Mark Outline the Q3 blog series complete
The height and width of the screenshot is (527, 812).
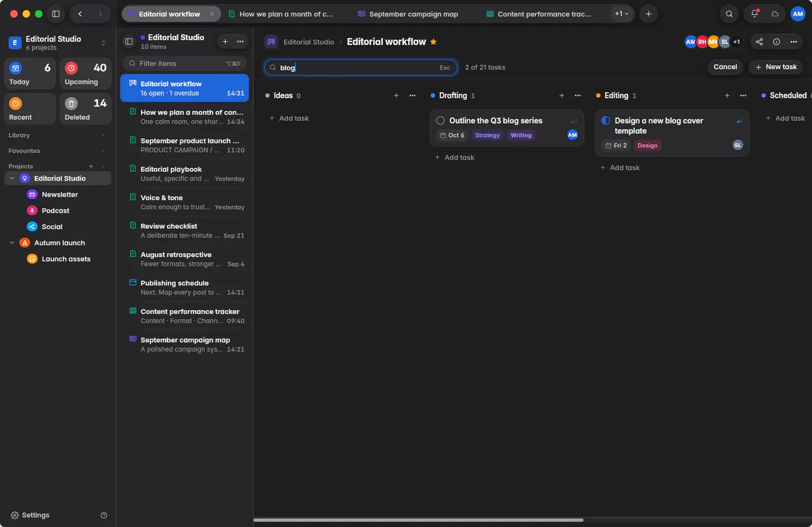(440, 120)
